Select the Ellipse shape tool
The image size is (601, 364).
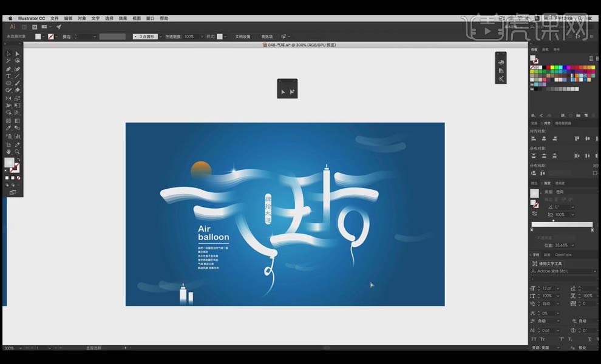pos(8,83)
